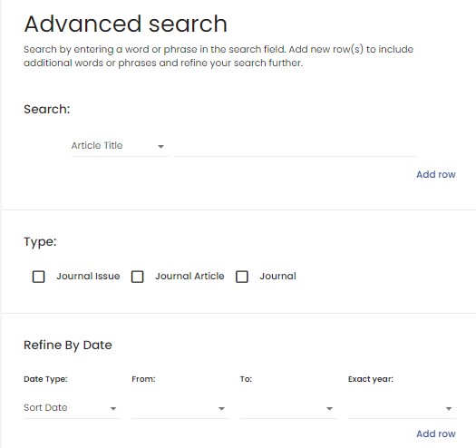Click the Exact year dropdown arrow

(x=449, y=409)
